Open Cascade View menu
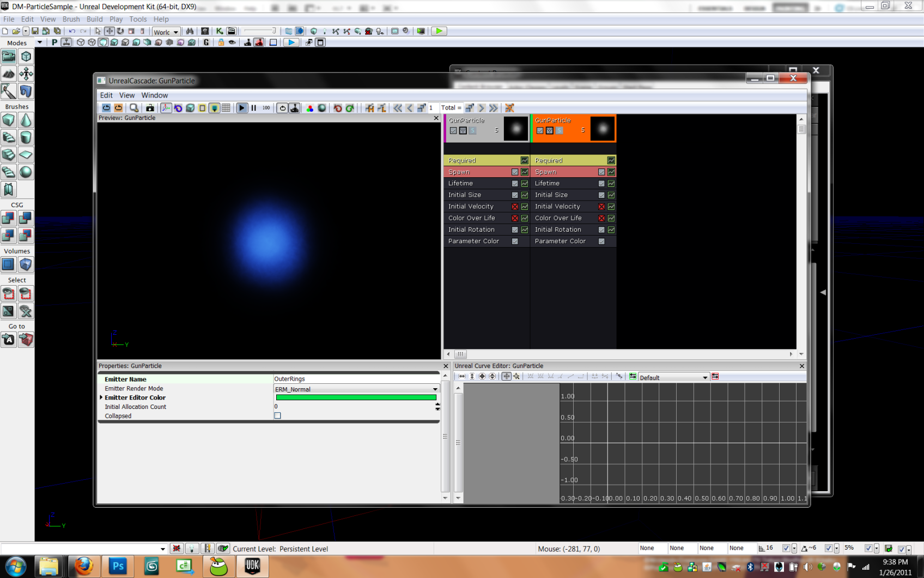The height and width of the screenshot is (578, 924). [x=127, y=95]
